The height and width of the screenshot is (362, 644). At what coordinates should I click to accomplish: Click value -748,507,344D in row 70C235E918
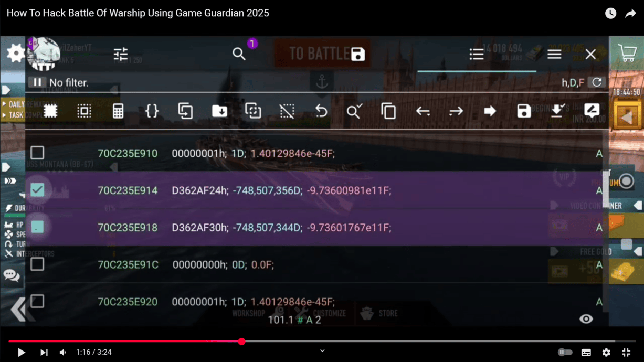pos(268,228)
